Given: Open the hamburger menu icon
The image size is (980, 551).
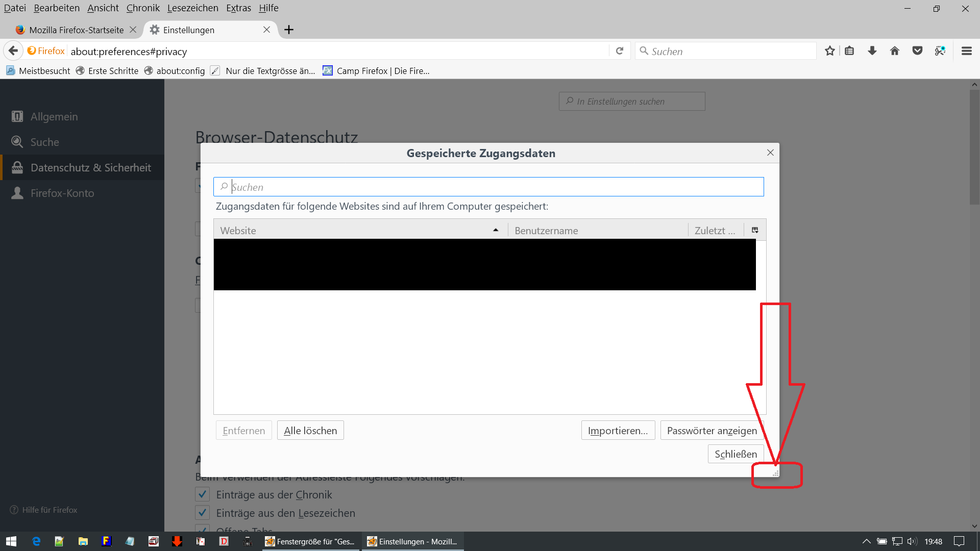Looking at the screenshot, I should 966,51.
